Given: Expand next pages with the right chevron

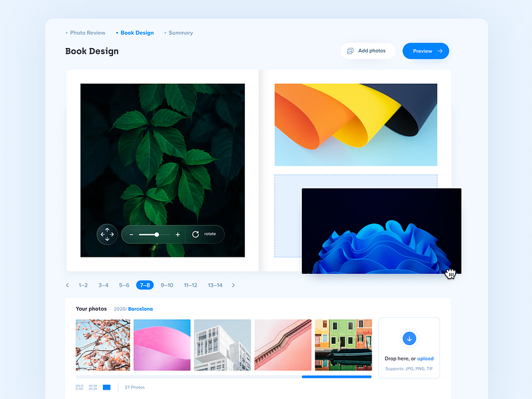Looking at the screenshot, I should pos(233,285).
